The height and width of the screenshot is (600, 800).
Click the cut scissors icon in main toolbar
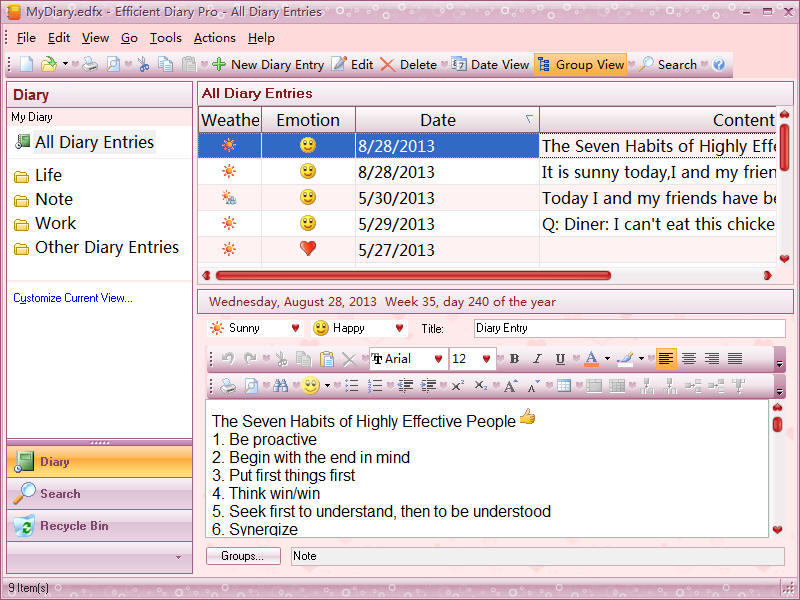pyautogui.click(x=143, y=64)
